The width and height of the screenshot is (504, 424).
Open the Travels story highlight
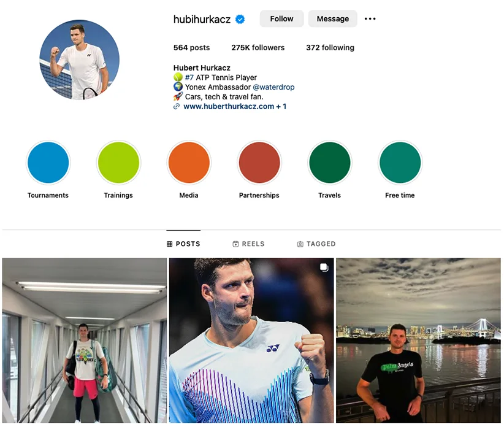[x=330, y=163]
